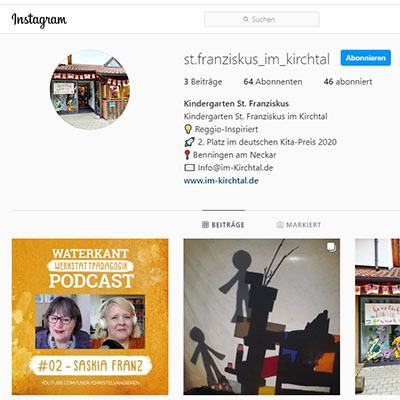Image resolution: width=400 pixels, height=400 pixels.
Task: Click the search magnifier icon
Action: (x=246, y=19)
